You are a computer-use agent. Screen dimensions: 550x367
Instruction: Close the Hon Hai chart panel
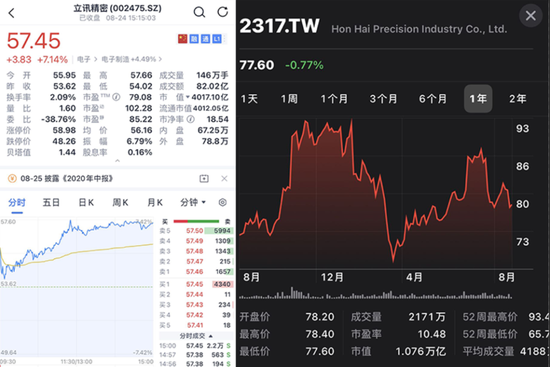tap(531, 15)
